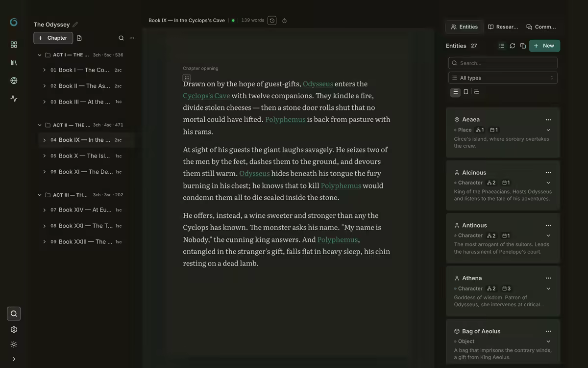Rename The Odyssey with the pencil icon

point(75,25)
